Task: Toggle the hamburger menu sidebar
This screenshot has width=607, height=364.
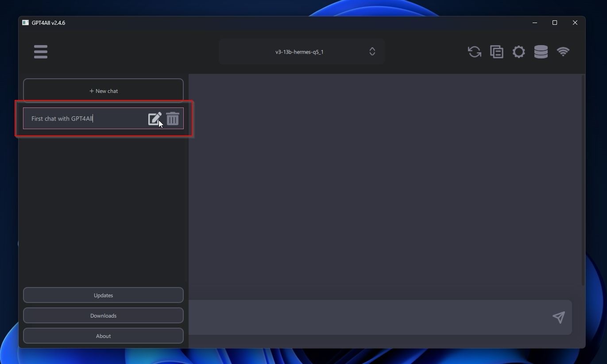Action: tap(40, 52)
